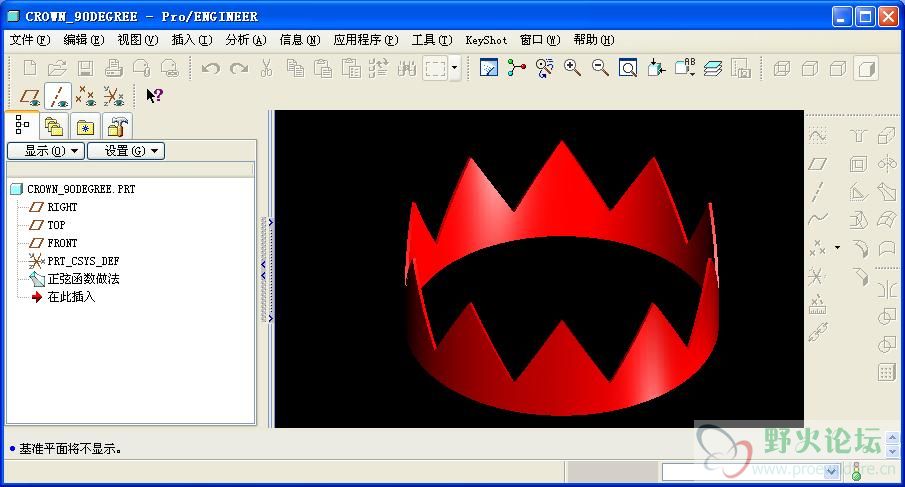
Task: Toggle datum planes display
Action: click(x=29, y=96)
